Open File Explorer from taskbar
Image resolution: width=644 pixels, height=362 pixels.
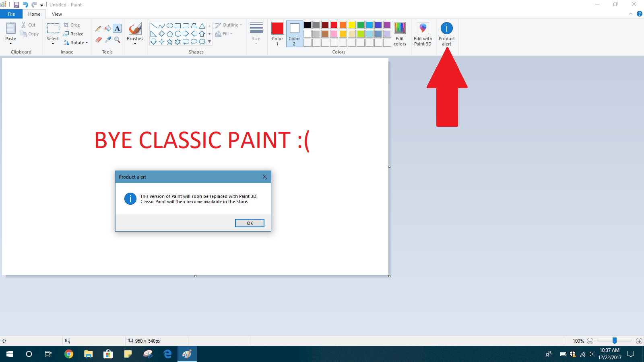pos(89,354)
